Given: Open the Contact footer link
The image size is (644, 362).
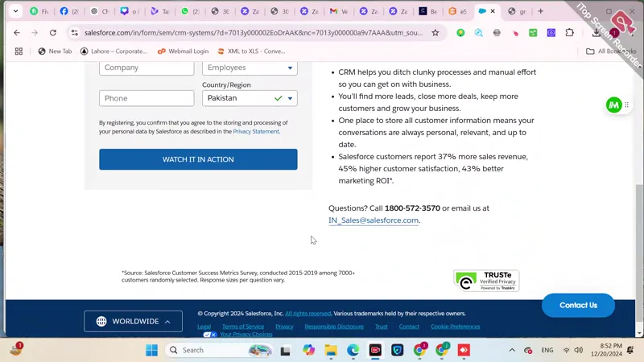Looking at the screenshot, I should coord(409,327).
